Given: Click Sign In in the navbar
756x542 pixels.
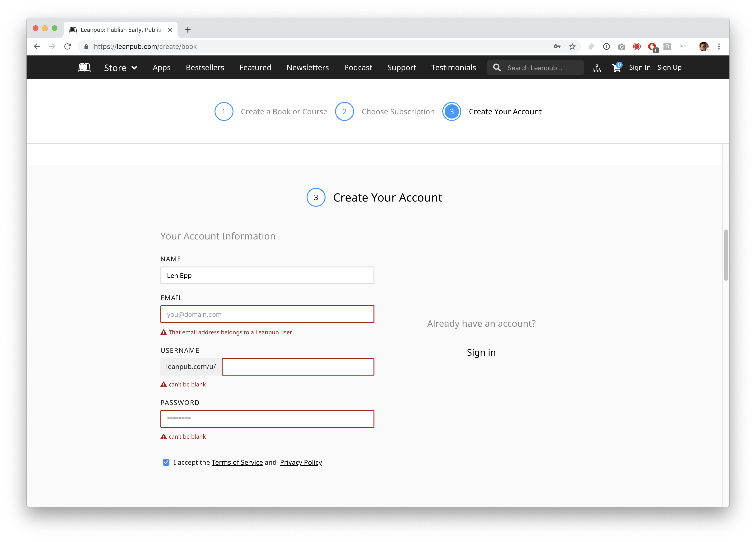Looking at the screenshot, I should tap(639, 68).
